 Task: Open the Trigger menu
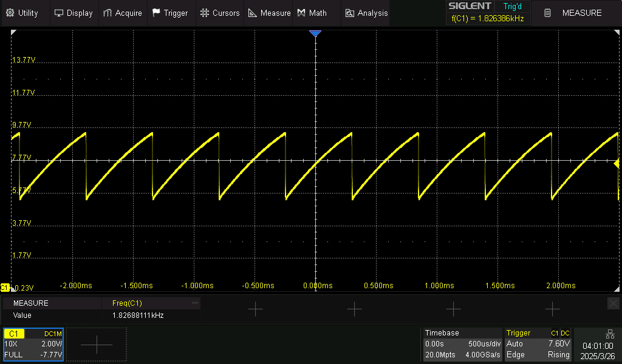(x=171, y=13)
